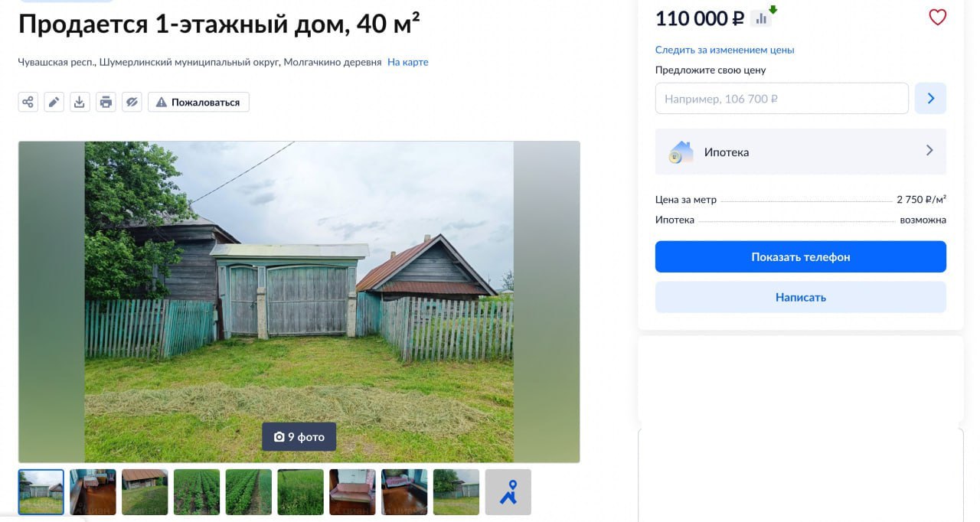Click the Написать message button
This screenshot has height=522, width=980.
pos(800,297)
